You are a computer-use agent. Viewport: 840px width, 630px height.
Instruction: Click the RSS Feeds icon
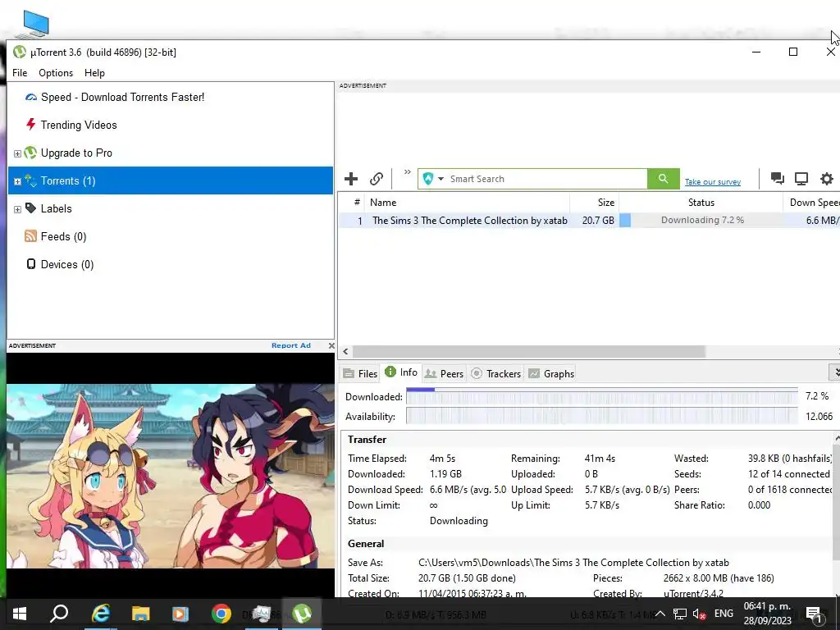(30, 235)
